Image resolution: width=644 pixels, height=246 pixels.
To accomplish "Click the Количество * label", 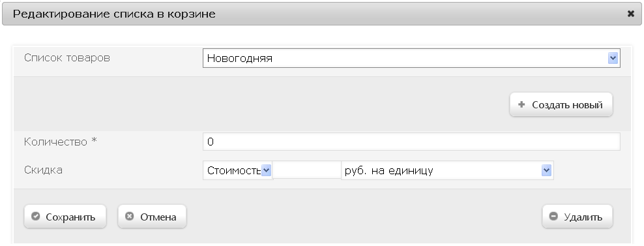I will tap(61, 142).
